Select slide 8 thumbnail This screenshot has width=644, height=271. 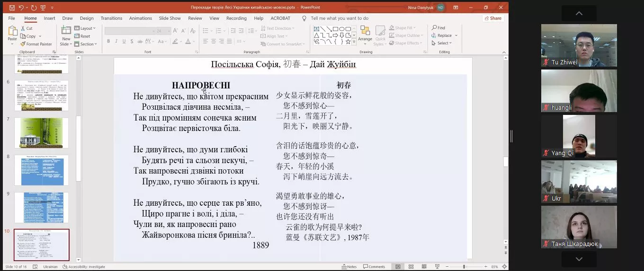click(x=41, y=170)
